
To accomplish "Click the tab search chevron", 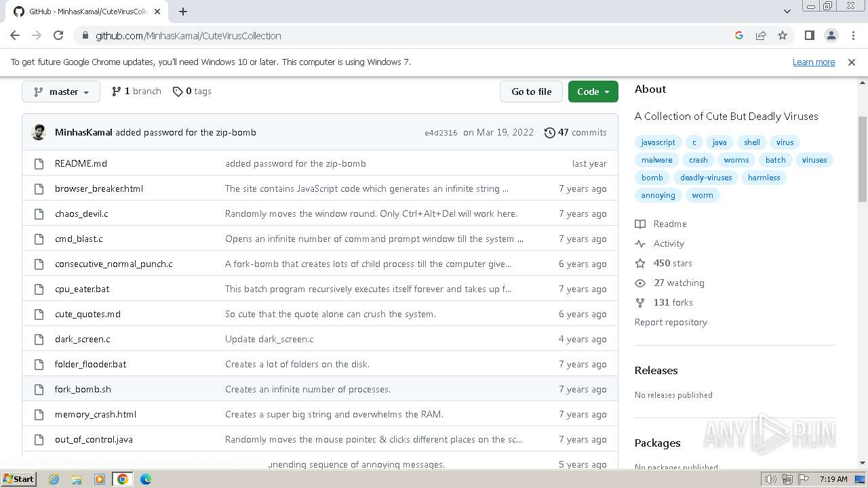I will 787,12.
